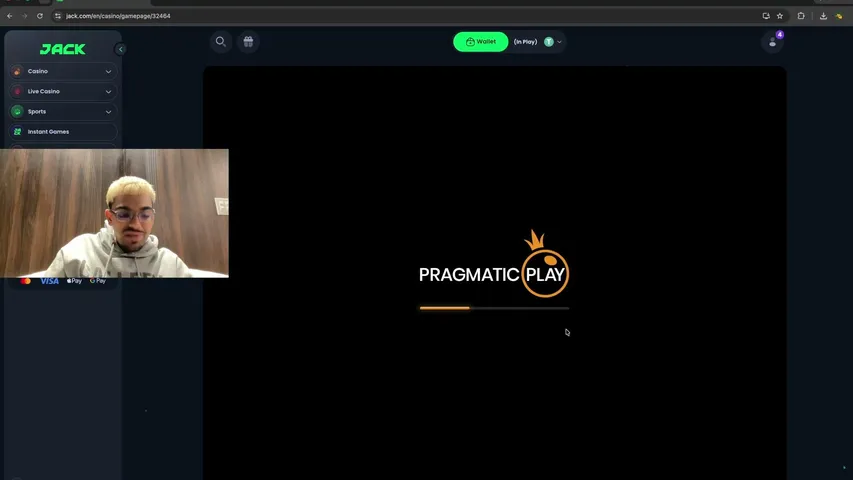Click the jack.com address bar URL
Image resolution: width=853 pixels, height=480 pixels.
point(118,16)
